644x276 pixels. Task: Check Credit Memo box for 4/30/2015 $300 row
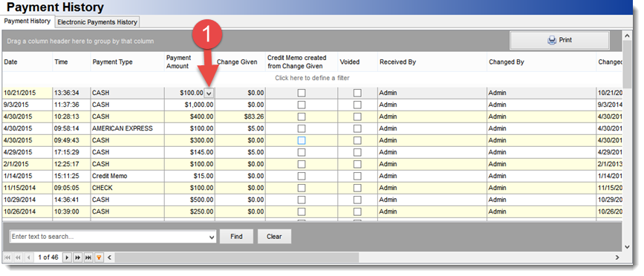(x=302, y=140)
